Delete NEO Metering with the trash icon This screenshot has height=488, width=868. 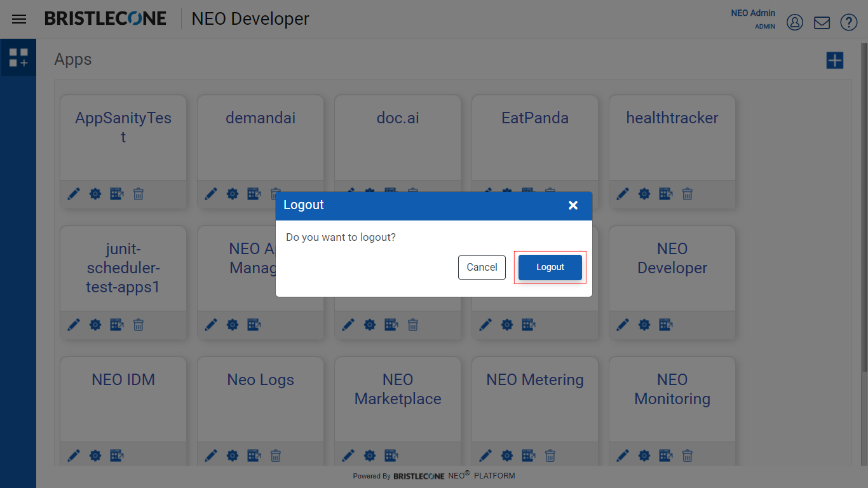550,456
